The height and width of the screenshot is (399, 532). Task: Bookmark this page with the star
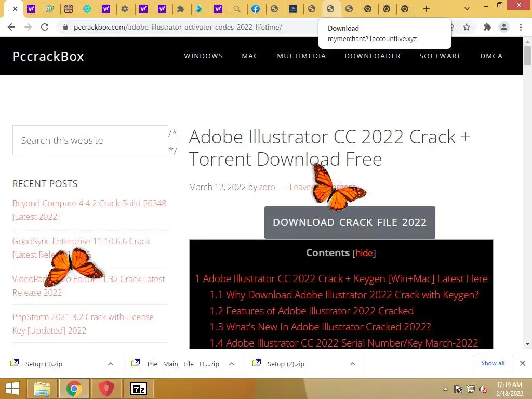467,27
